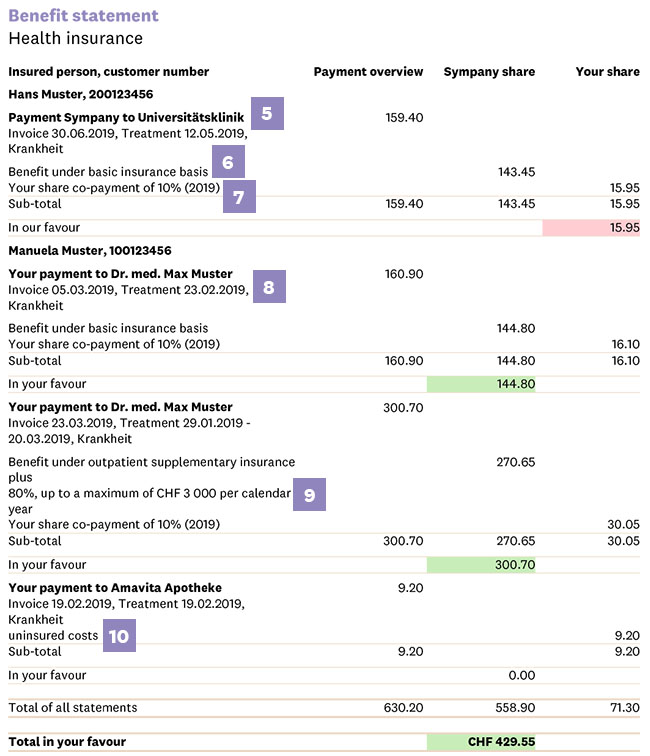
Task: Click the green highlighted 144.80 amount
Action: point(481,384)
